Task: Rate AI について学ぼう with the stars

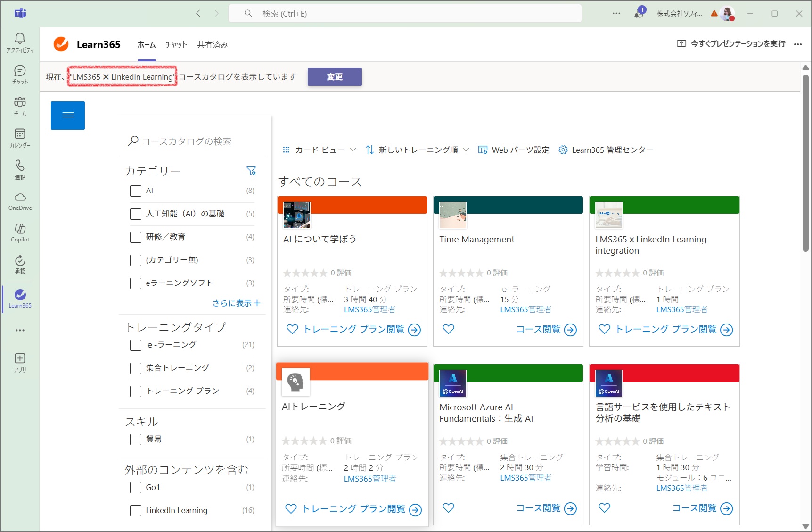Action: pyautogui.click(x=305, y=273)
